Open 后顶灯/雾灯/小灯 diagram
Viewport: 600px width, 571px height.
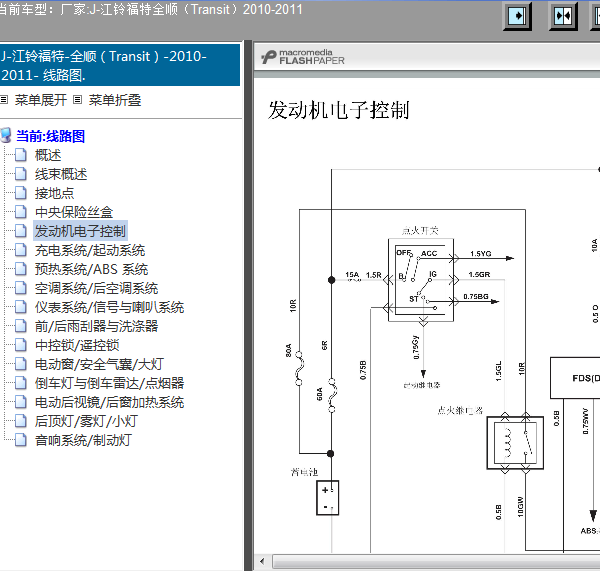(x=86, y=421)
